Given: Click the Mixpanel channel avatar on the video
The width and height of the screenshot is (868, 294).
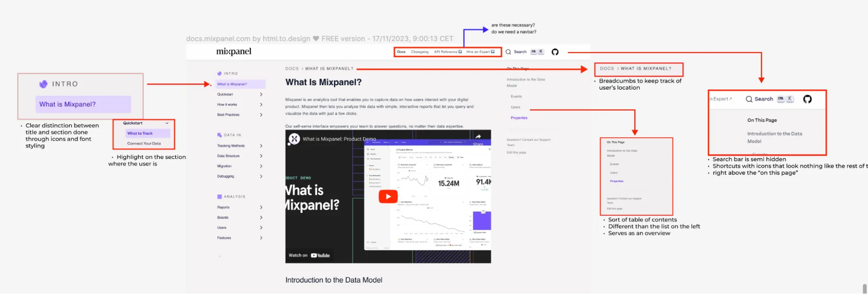Looking at the screenshot, I should (x=294, y=139).
